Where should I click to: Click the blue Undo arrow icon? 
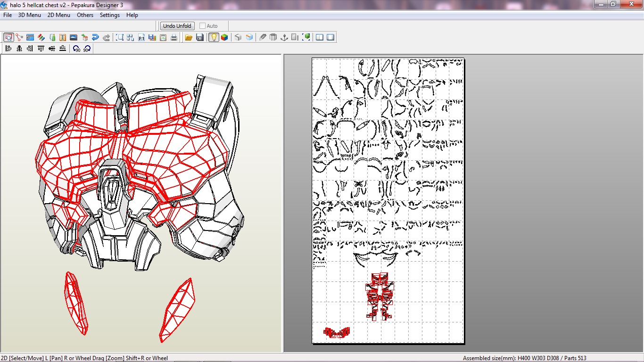95,37
